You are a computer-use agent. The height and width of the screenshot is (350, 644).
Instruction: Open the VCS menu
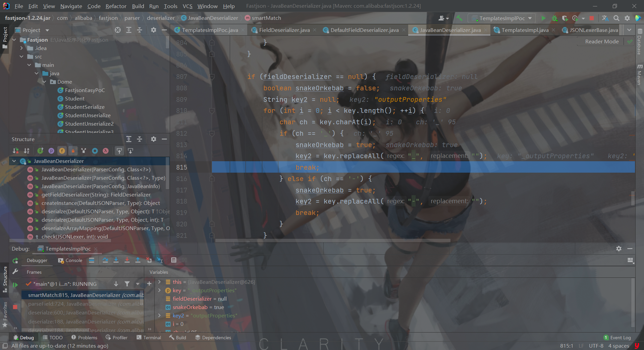[187, 6]
